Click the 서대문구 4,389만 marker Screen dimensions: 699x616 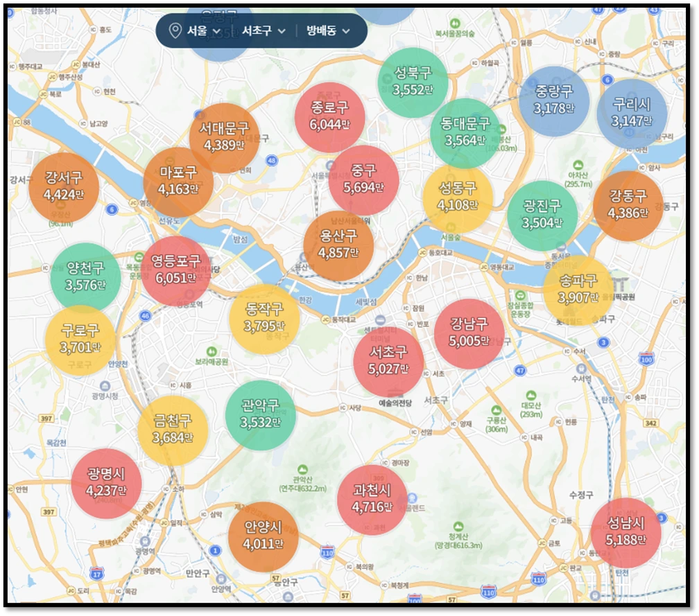click(x=224, y=138)
